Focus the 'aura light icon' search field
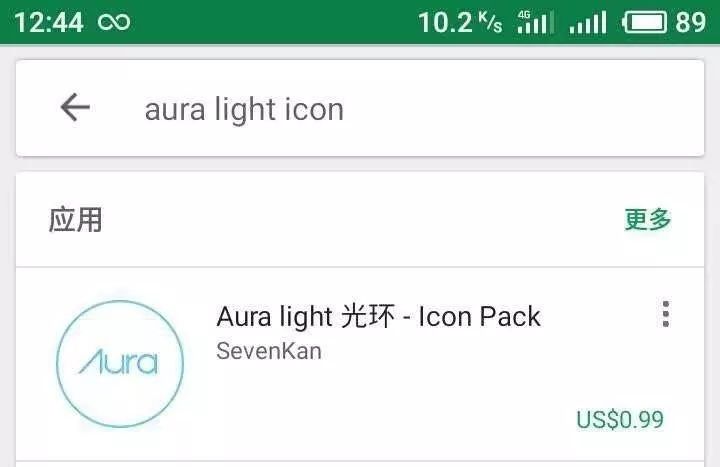Image resolution: width=720 pixels, height=467 pixels. pyautogui.click(x=244, y=110)
